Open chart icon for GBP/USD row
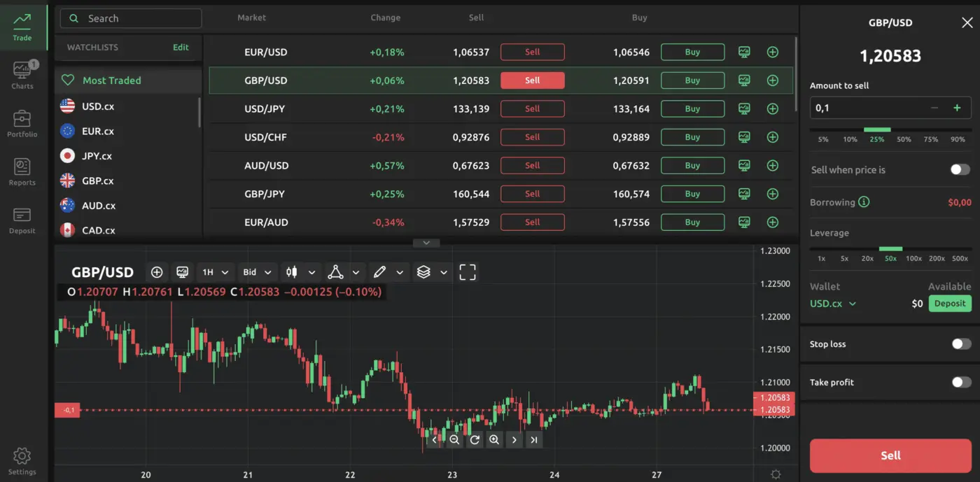Screen dimensions: 980x482 (x=744, y=80)
